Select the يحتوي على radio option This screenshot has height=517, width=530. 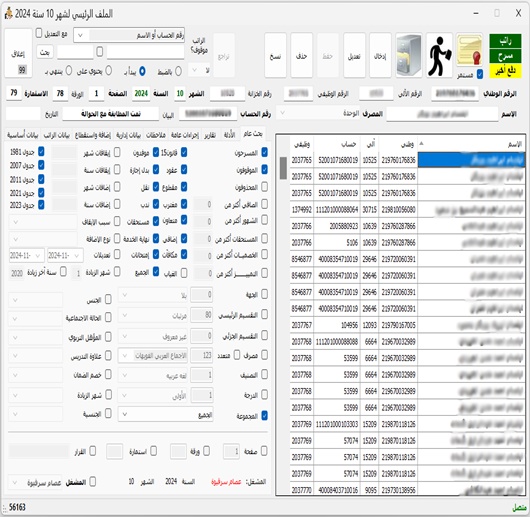click(109, 71)
